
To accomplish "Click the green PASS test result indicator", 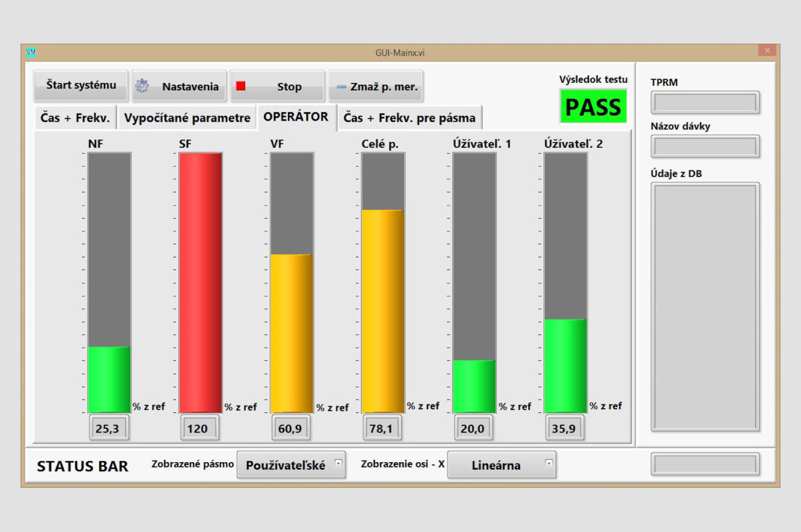I will [593, 107].
